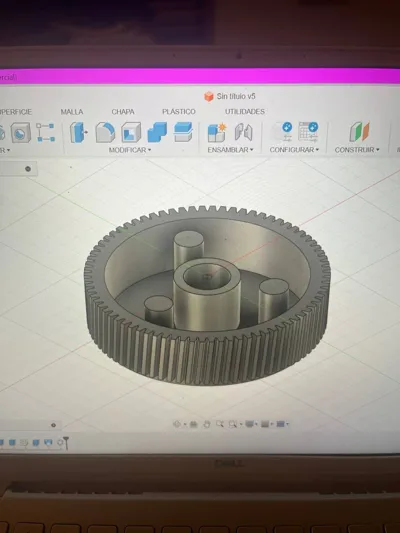Click the Configure Model icon
400x533 pixels.
pos(284,132)
